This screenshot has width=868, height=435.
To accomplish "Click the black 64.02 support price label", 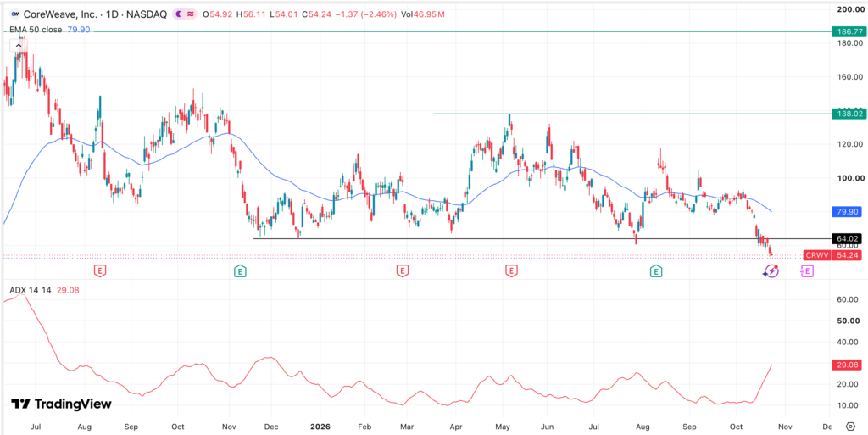I will (847, 238).
